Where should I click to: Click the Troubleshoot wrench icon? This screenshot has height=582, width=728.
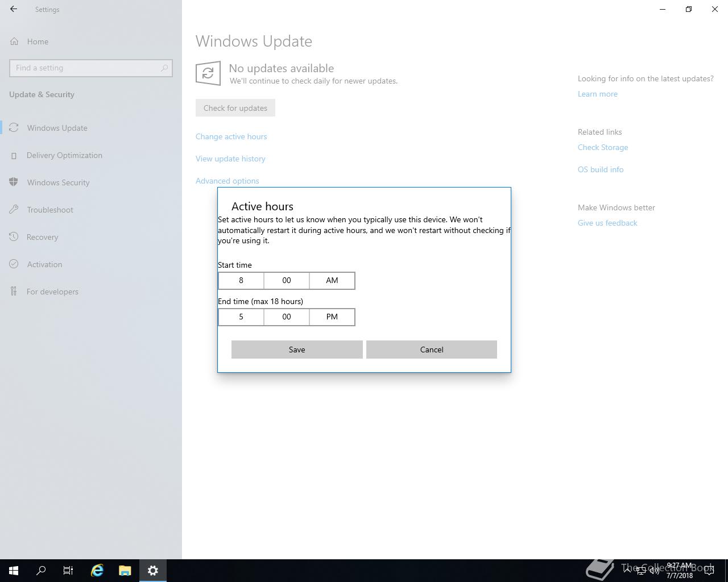click(14, 210)
